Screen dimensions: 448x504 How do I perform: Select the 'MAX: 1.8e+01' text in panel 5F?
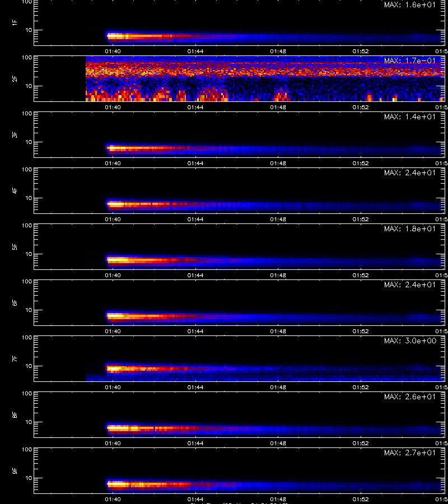pyautogui.click(x=410, y=228)
